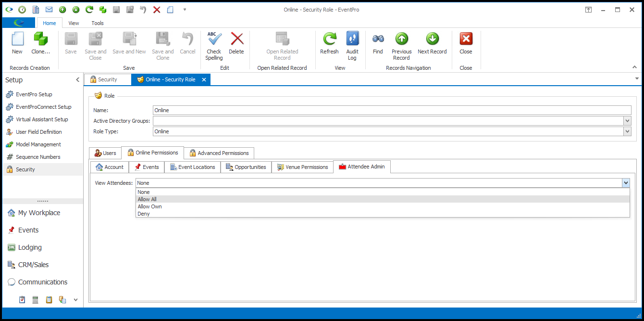
Task: Click the Clone green cubes ribbon icon
Action: tap(41, 39)
